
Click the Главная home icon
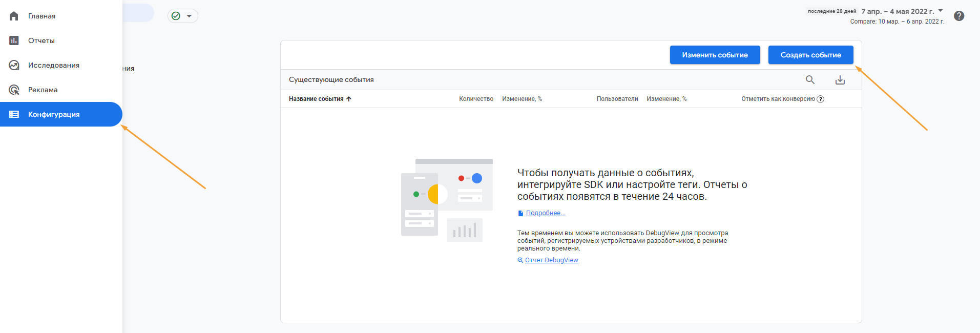click(x=14, y=16)
